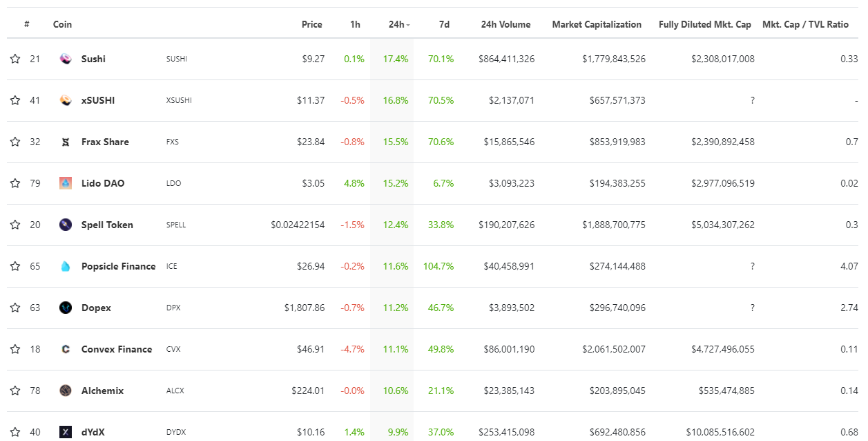Click the Sushi coin logo icon

point(66,59)
